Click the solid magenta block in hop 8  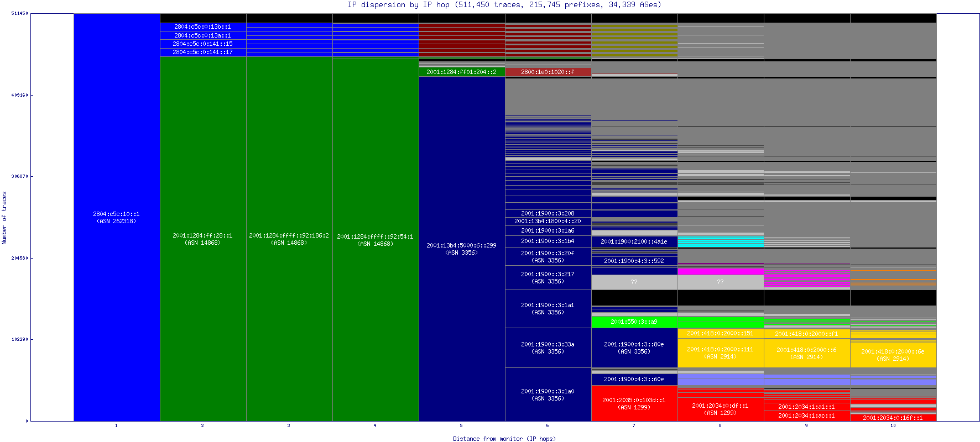click(721, 271)
